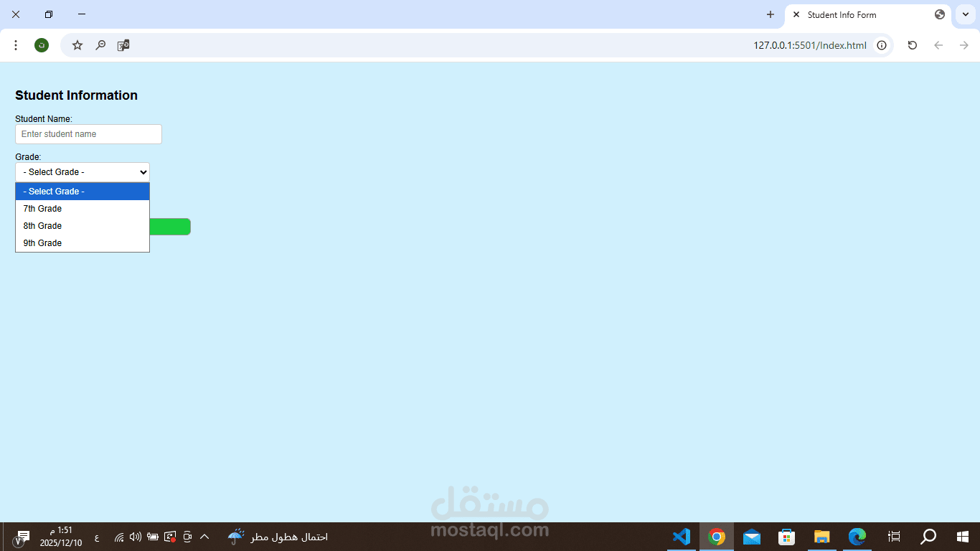Open the clock showing 1:51
Viewport: 980px width, 551px height.
point(61,537)
